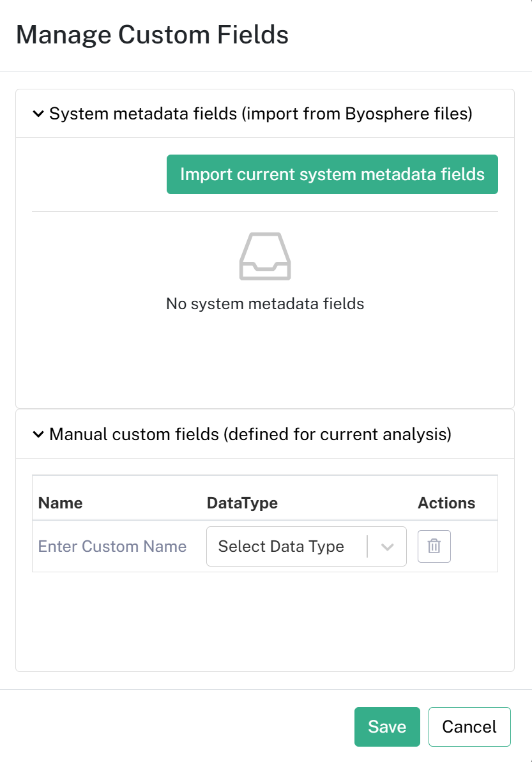Collapse the System metadata fields chevron
532x762 pixels.
pos(38,114)
